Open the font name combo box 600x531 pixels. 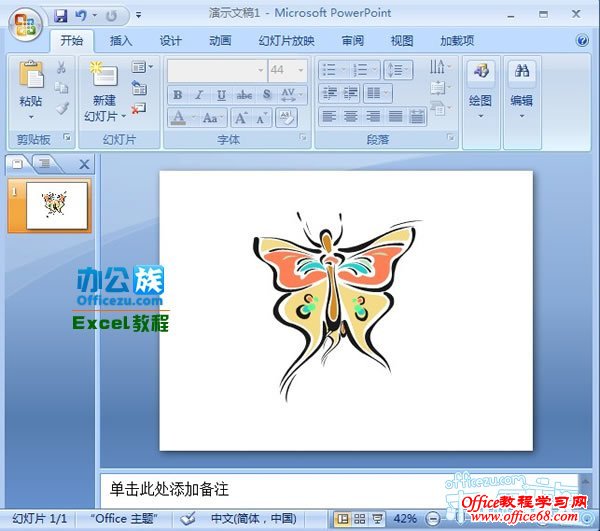coord(217,70)
